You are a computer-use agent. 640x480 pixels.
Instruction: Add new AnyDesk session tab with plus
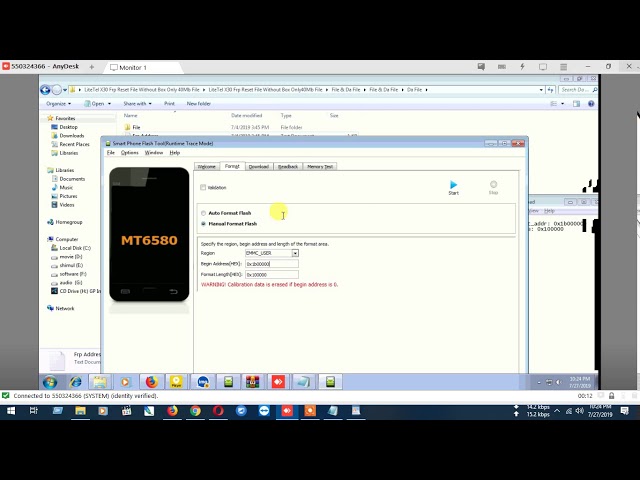[92, 67]
